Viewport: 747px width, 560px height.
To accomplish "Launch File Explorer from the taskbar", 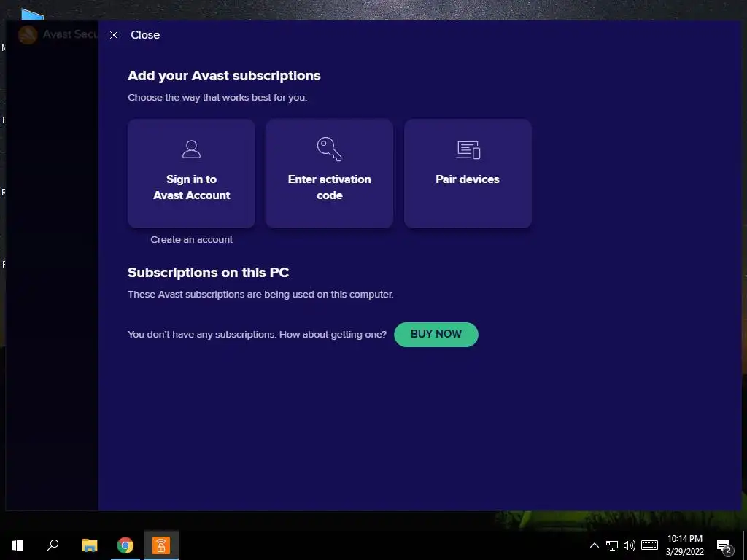I will 89,545.
